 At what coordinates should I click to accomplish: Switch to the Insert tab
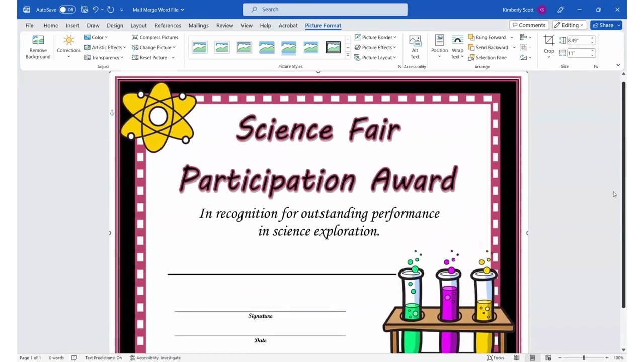click(x=72, y=25)
